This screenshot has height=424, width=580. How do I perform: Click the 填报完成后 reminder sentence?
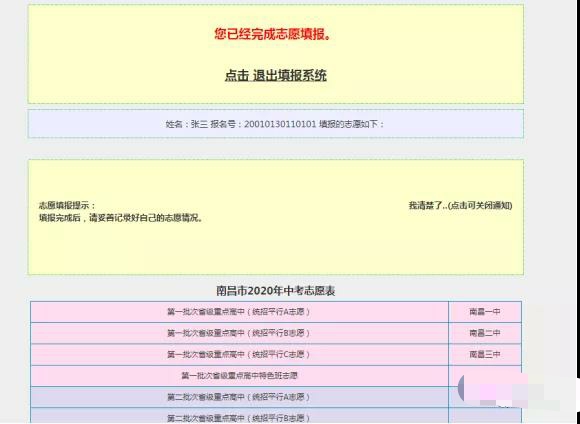tap(121, 218)
